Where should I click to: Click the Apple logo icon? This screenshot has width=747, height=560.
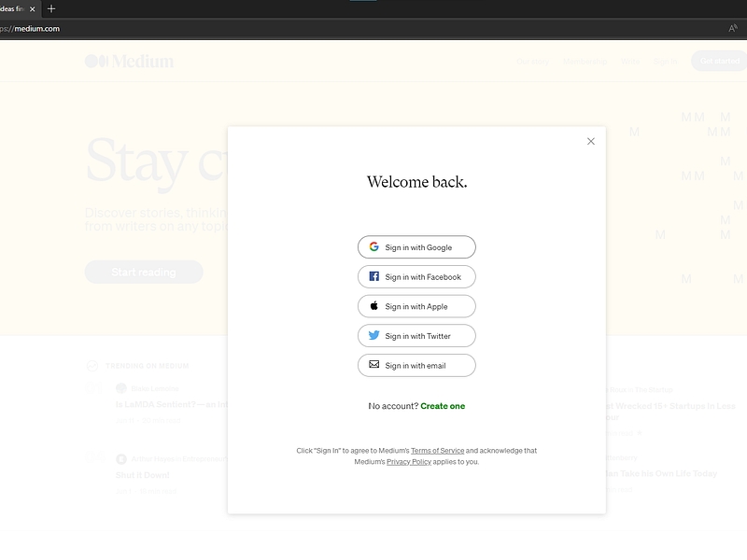(373, 306)
